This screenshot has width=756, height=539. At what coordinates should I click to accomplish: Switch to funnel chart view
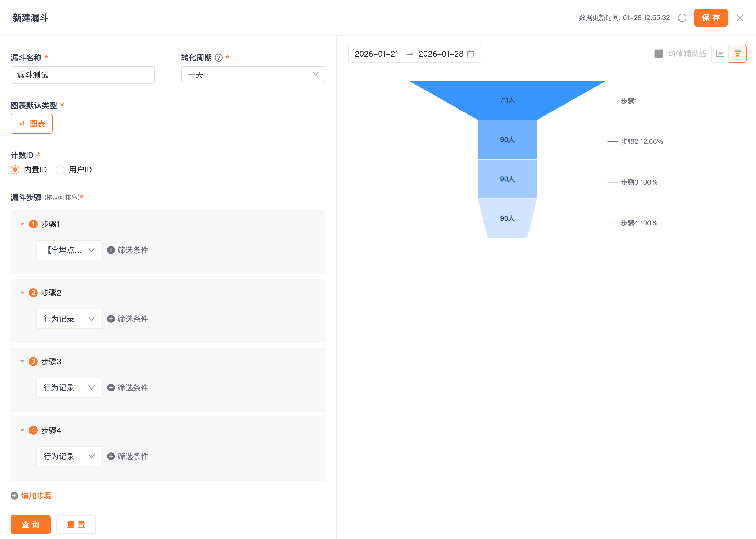(737, 54)
